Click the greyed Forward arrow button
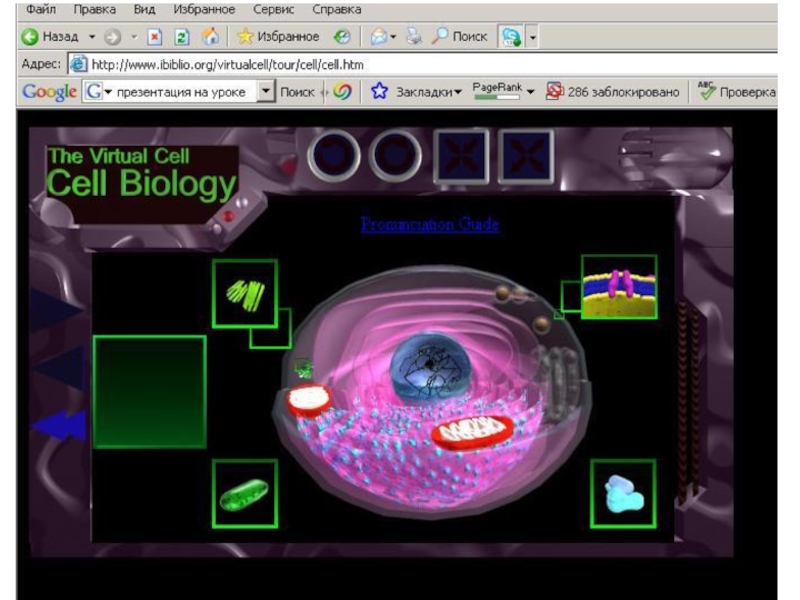The height and width of the screenshot is (600, 800). [112, 37]
